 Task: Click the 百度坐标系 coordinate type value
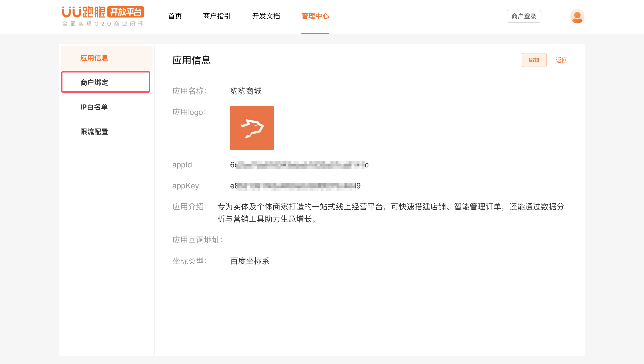(249, 261)
